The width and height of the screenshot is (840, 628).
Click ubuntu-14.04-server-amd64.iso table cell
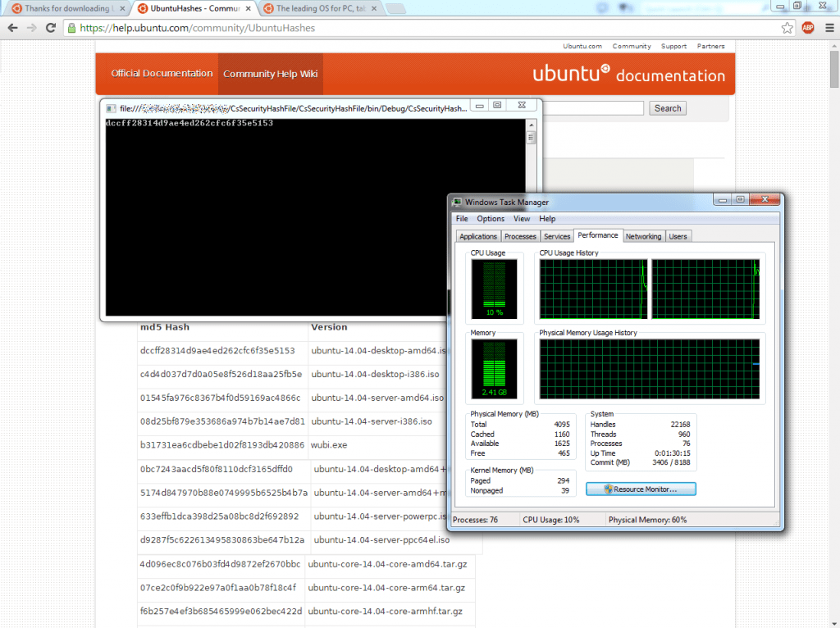pyautogui.click(x=377, y=398)
